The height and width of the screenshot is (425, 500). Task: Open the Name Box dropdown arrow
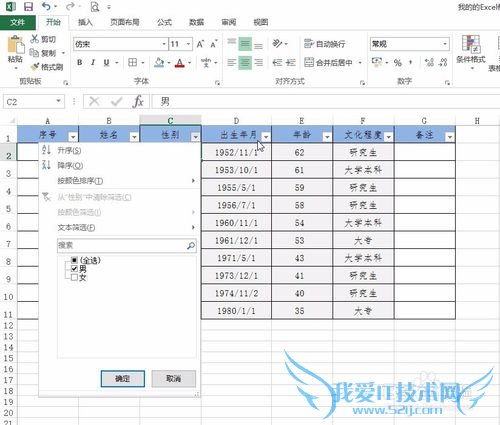(58, 101)
